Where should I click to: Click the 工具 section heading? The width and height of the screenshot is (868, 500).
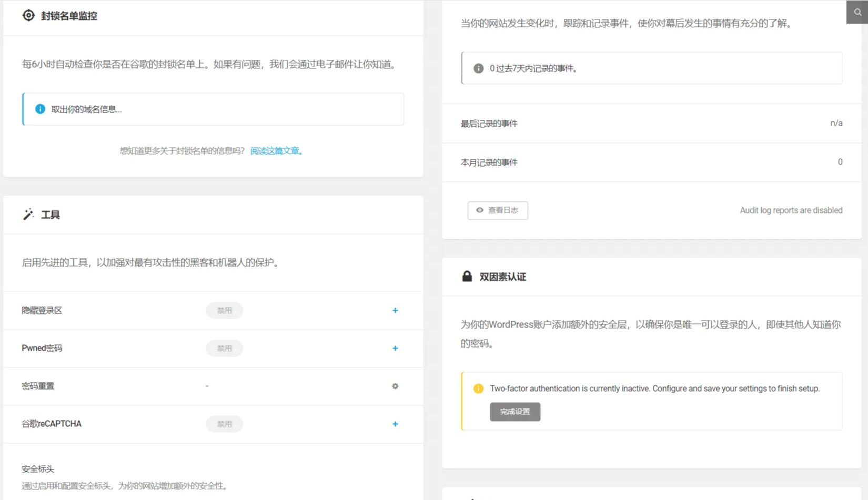[x=51, y=215]
